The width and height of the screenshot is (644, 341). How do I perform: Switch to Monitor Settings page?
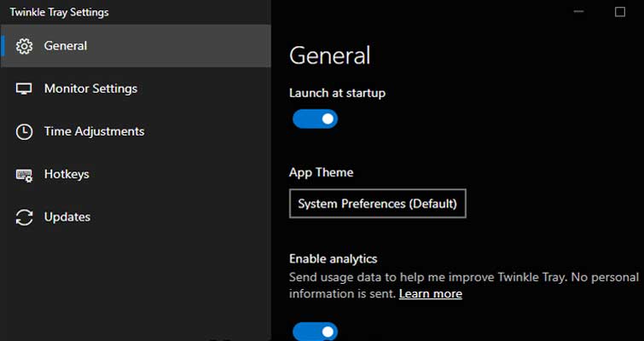(x=136, y=89)
